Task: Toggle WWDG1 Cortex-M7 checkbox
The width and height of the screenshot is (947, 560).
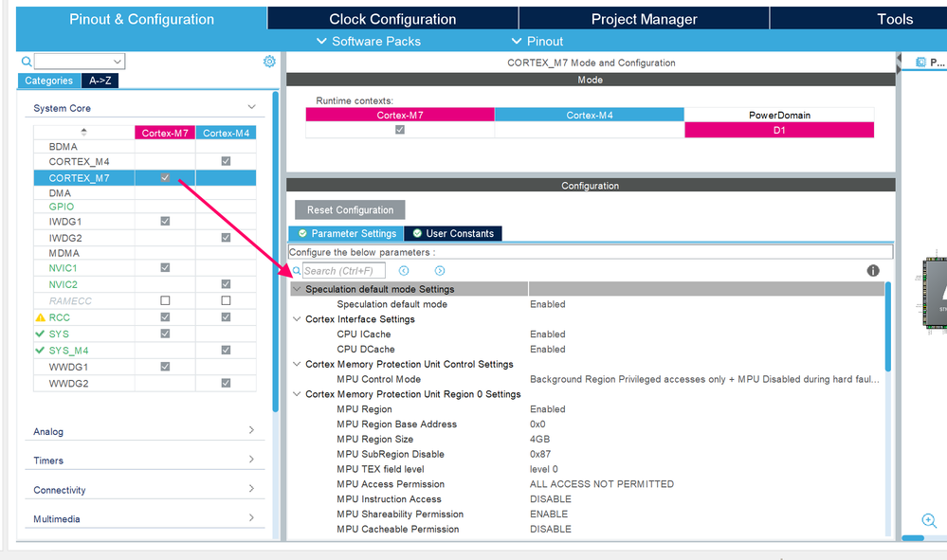Action: point(165,367)
